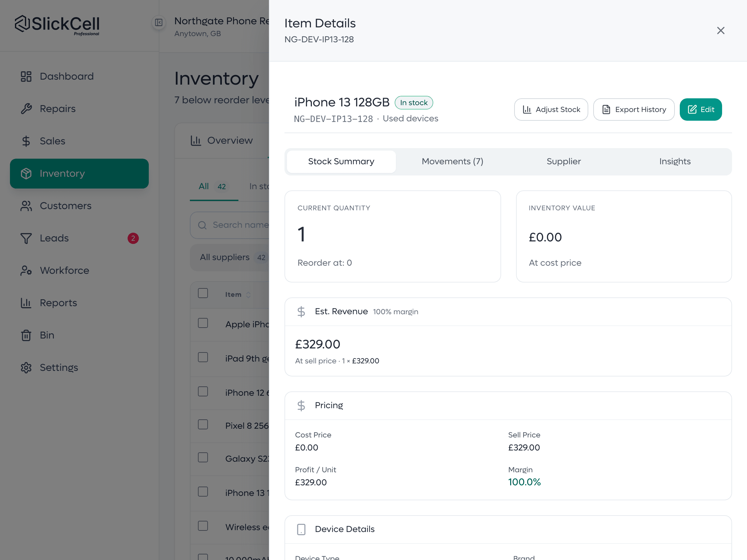Click the dollar icon beside Pricing
747x560 pixels.
tap(301, 405)
